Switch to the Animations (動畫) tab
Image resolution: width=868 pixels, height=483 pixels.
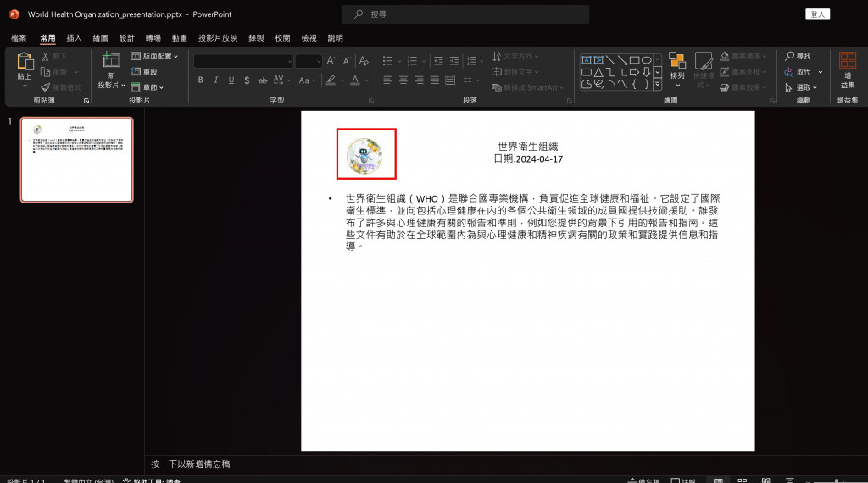[x=180, y=37]
